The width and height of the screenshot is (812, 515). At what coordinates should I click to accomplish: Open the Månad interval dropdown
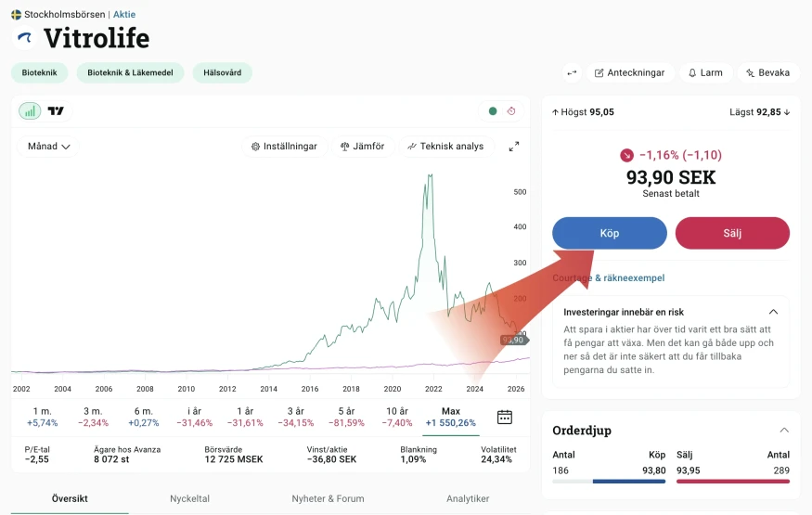click(48, 147)
